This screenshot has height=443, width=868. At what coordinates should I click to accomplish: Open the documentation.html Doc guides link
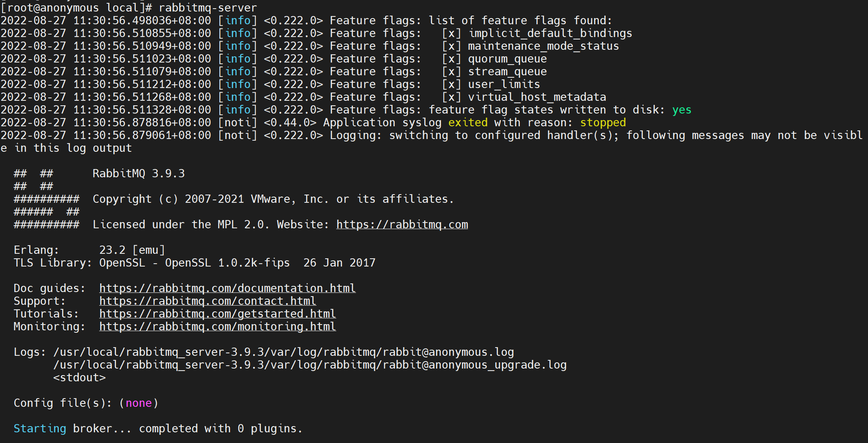point(227,288)
